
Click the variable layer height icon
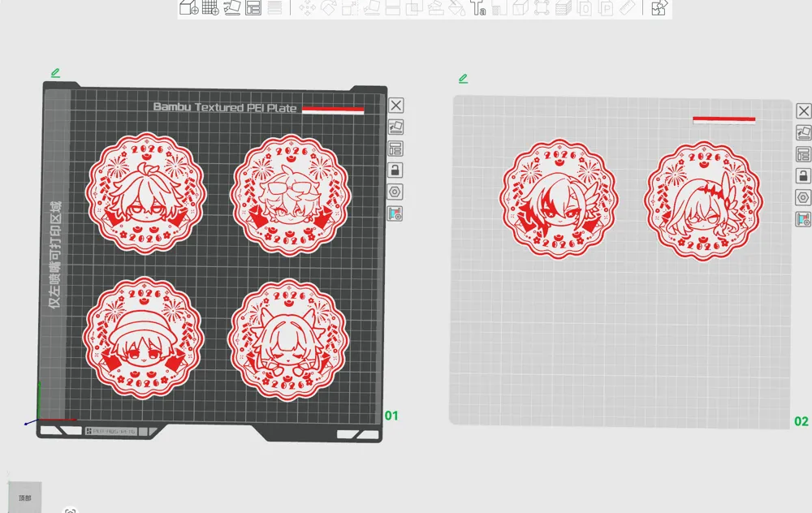[275, 8]
